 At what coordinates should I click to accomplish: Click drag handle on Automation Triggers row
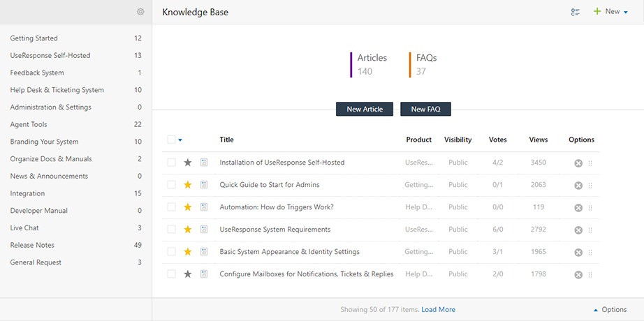pos(590,208)
